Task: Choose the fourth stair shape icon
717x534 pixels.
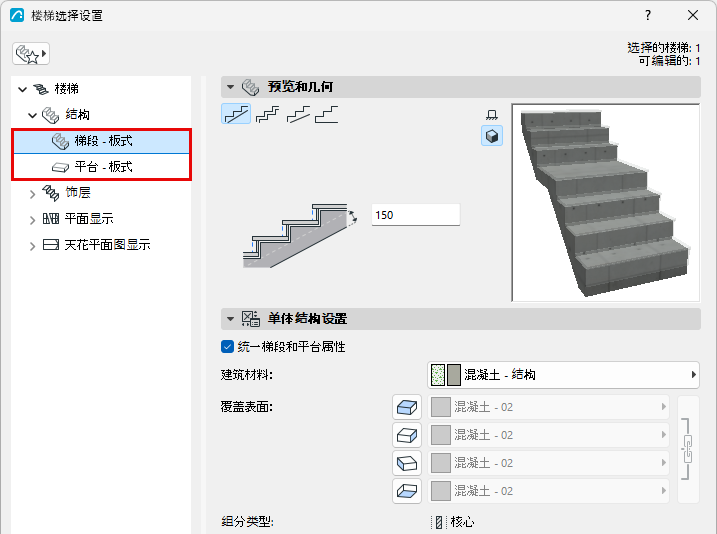Action: [x=327, y=114]
